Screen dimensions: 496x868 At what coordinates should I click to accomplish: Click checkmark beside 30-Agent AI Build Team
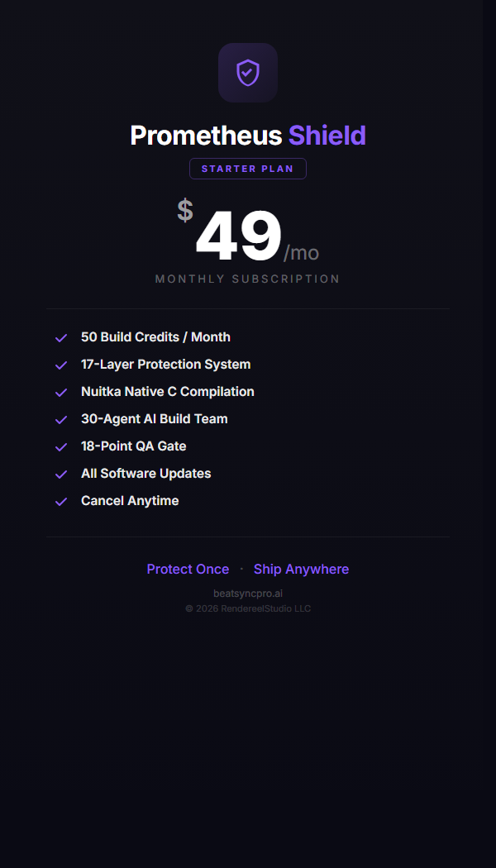[61, 419]
